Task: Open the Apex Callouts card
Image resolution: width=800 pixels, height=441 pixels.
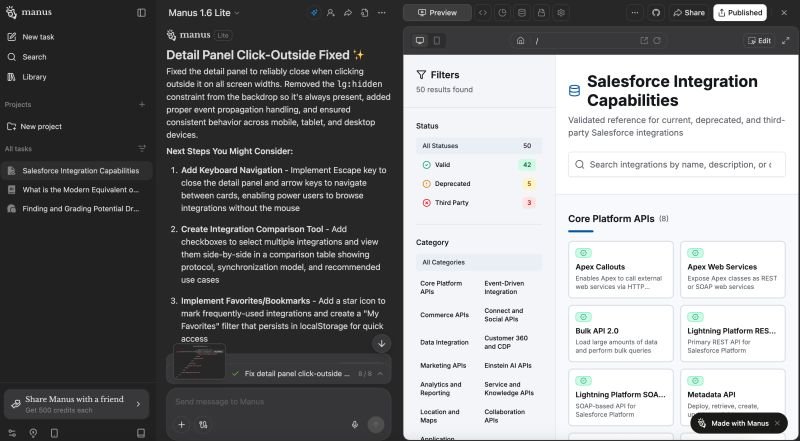Action: click(x=620, y=270)
